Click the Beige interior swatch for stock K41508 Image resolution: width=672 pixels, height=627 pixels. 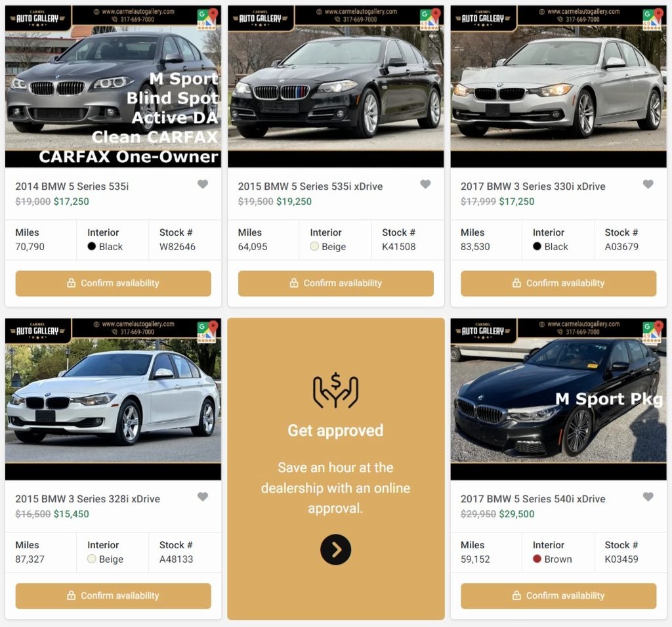point(314,246)
